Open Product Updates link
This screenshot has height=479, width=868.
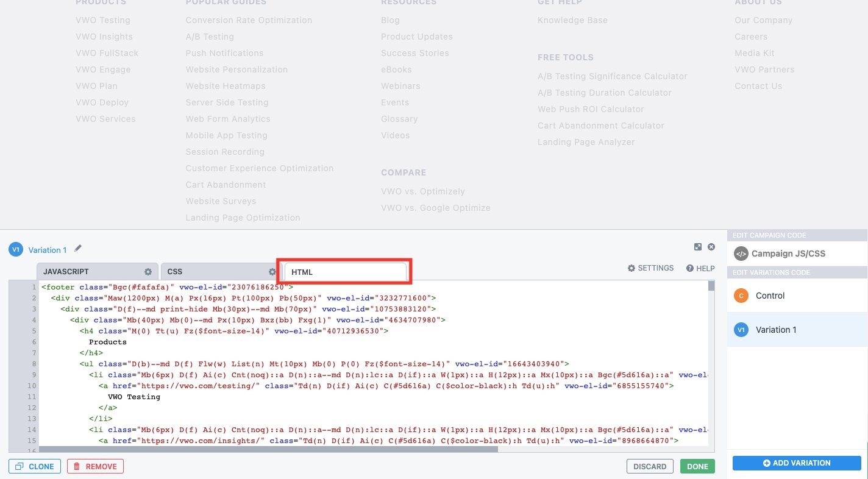coord(417,37)
